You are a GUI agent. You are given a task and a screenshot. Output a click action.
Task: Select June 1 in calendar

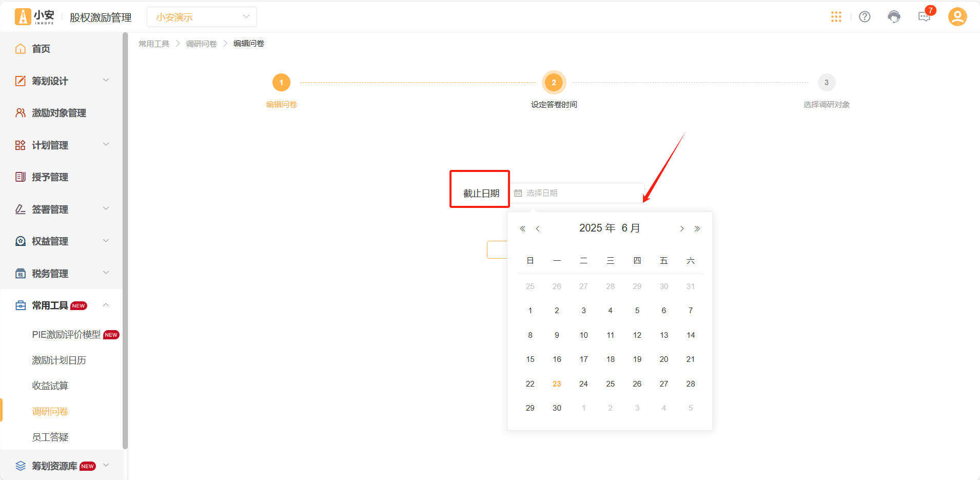pyautogui.click(x=530, y=311)
